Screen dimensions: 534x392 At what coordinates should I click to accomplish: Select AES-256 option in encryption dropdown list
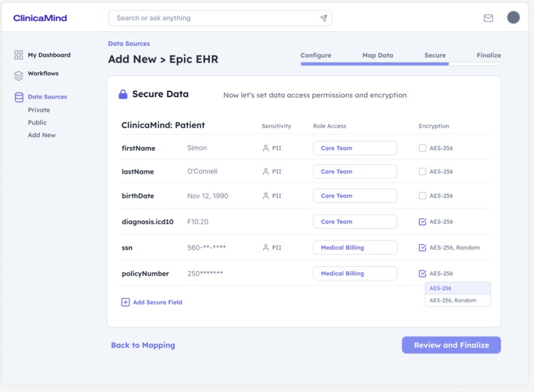tap(457, 289)
